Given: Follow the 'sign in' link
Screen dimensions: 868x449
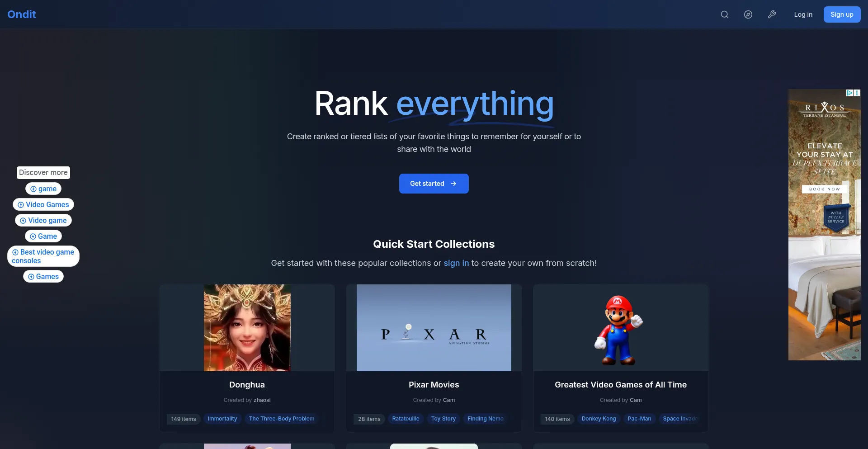Looking at the screenshot, I should tap(456, 263).
